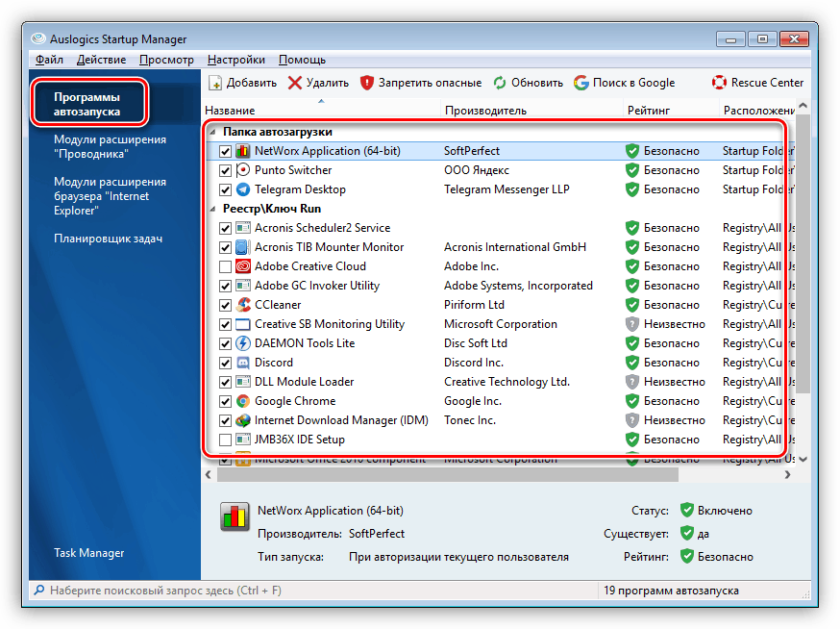Screen dimensions: 840x629
Task: Click the Google search icon
Action: click(x=581, y=83)
